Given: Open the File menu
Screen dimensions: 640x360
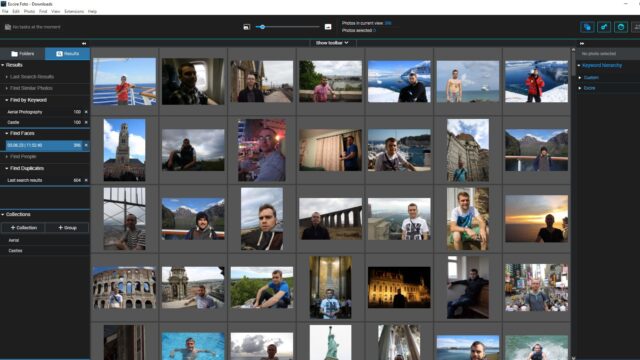Looking at the screenshot, I should coord(5,11).
